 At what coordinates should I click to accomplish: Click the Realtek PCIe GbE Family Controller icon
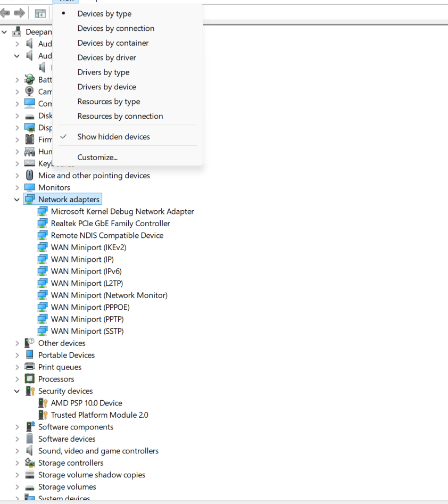point(43,223)
